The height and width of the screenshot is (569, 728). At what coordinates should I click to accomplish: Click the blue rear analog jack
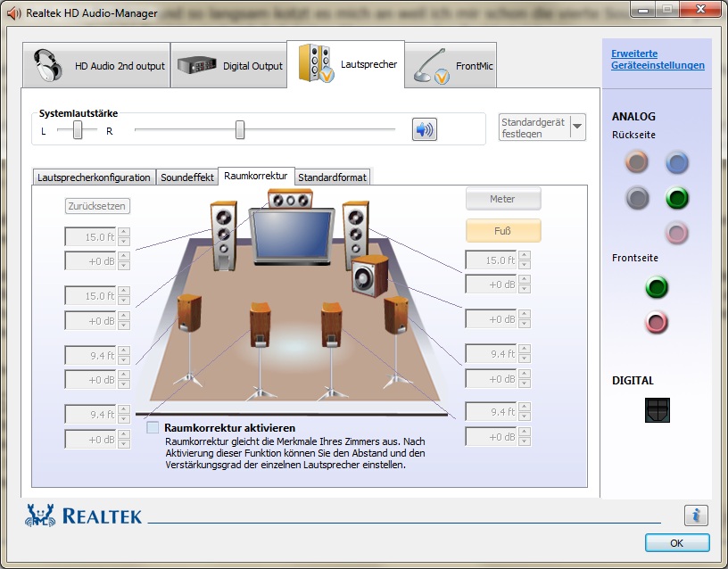click(677, 162)
